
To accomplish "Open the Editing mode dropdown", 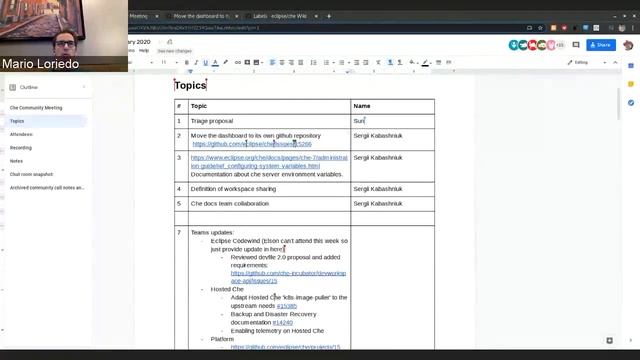I will (587, 62).
